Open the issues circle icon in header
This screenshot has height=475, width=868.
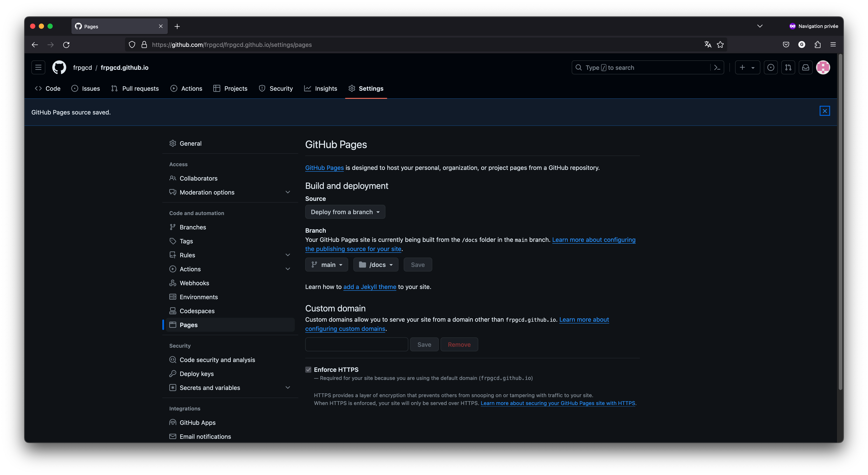coord(770,67)
